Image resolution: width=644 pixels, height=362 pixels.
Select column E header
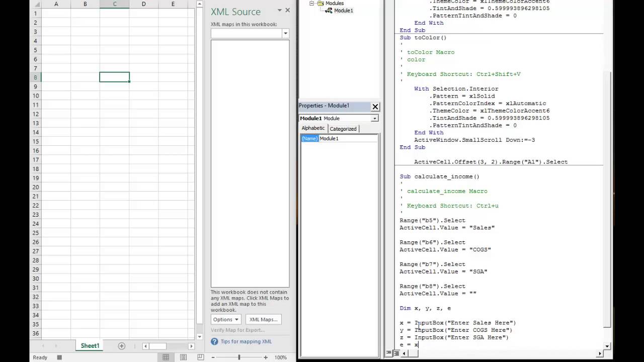tap(173, 4)
